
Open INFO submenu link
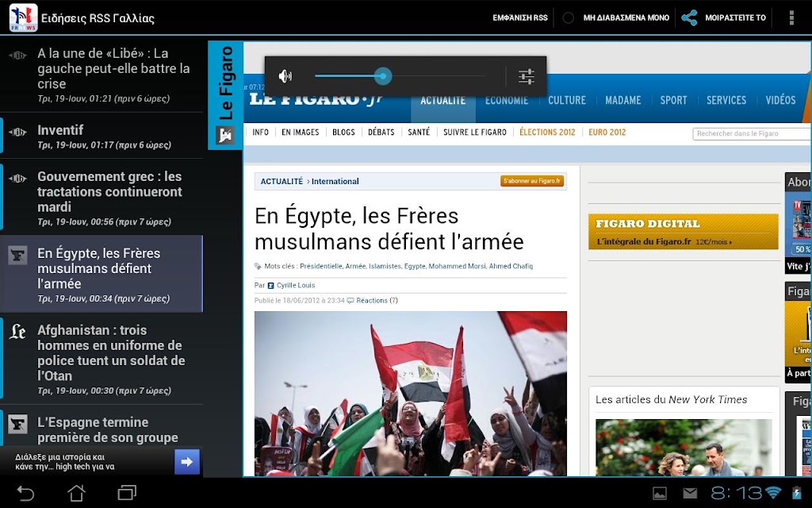coord(260,133)
